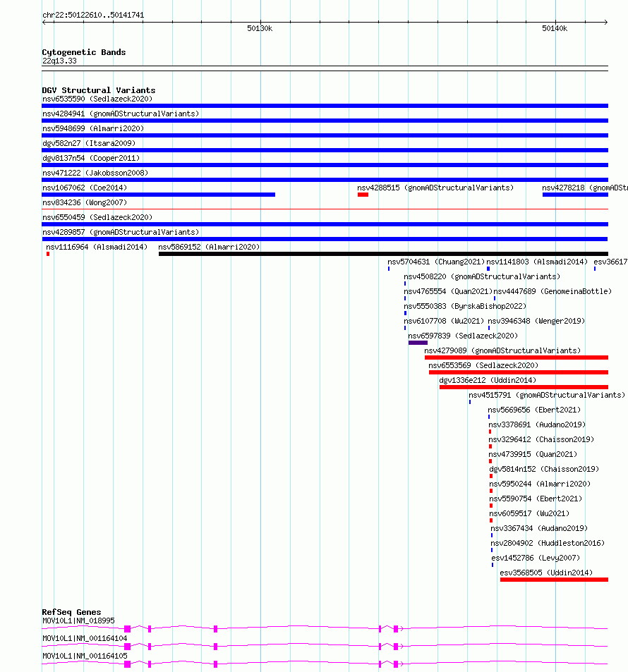Click the nsv6535590 (Sedlazeck2020) variant label
628x672 pixels.
[x=97, y=99]
